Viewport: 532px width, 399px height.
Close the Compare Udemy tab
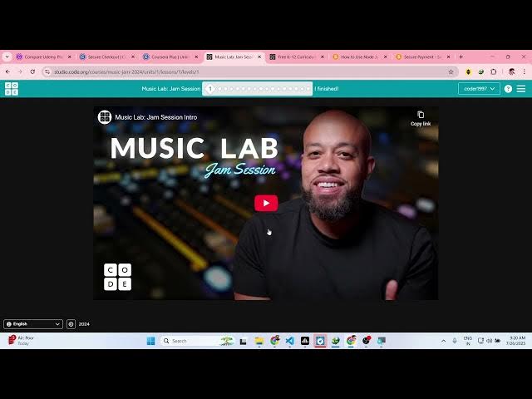coord(70,57)
